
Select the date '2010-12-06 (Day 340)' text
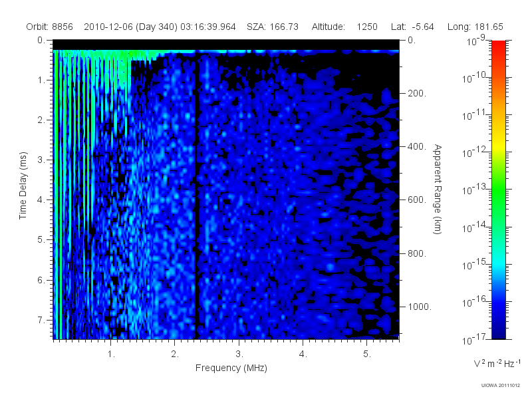pyautogui.click(x=130, y=27)
